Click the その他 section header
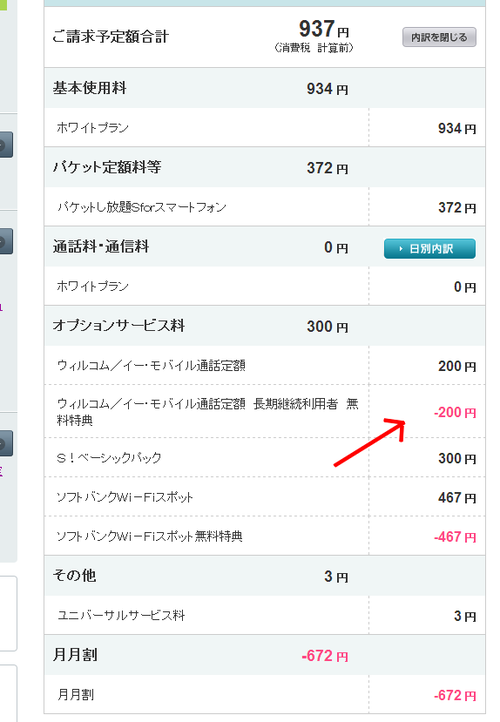Screen dimensions: 500x722 pyautogui.click(x=265, y=576)
